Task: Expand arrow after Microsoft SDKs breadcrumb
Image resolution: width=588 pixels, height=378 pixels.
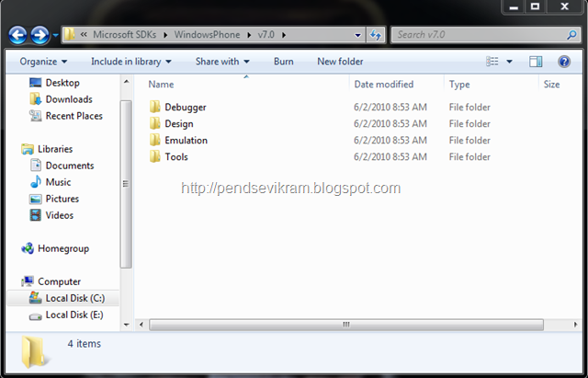Action: tap(165, 35)
